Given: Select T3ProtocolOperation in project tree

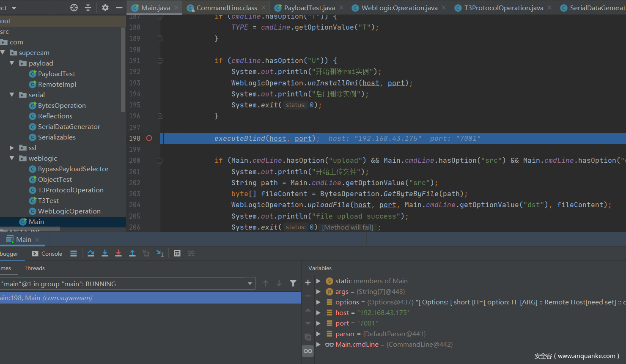Looking at the screenshot, I should [x=71, y=190].
